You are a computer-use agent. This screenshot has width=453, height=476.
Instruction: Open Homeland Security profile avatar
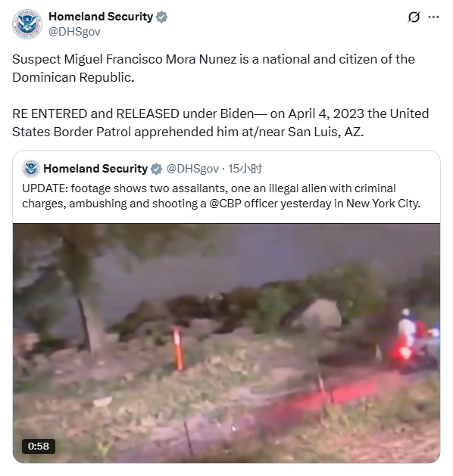[27, 24]
